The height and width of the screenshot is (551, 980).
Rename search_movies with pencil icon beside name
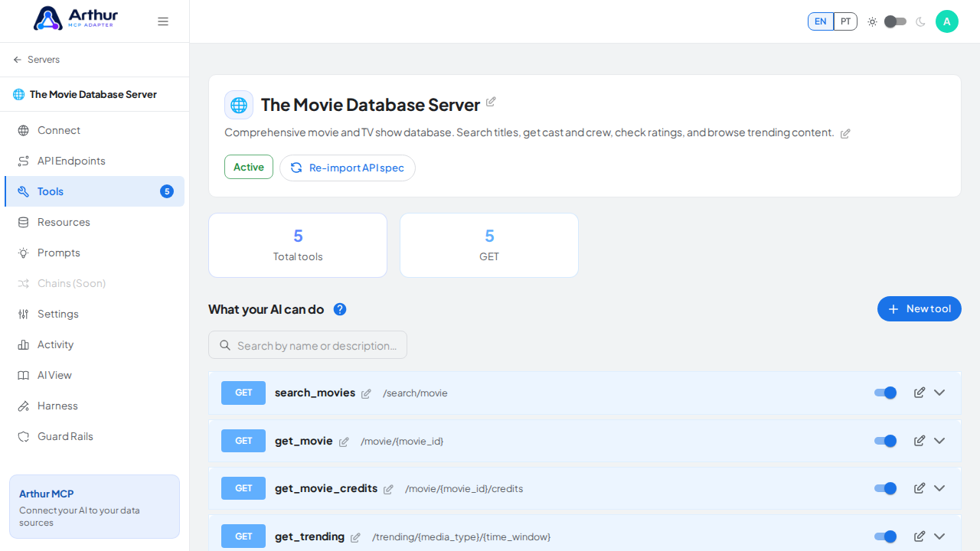[366, 393]
